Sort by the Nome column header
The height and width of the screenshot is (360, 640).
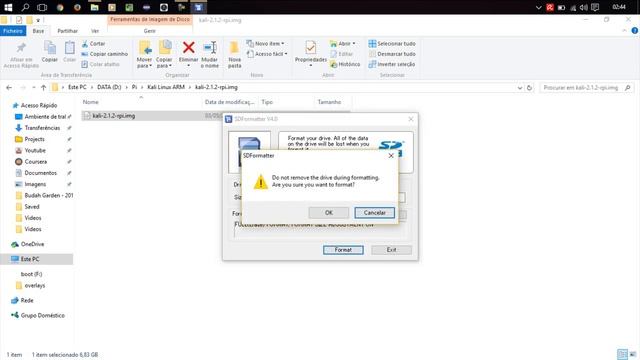(91, 102)
